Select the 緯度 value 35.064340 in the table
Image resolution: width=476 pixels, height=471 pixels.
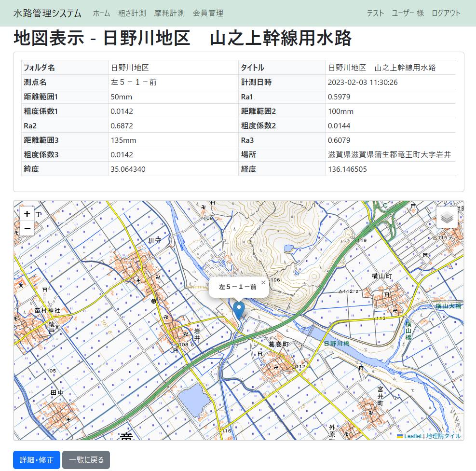click(x=128, y=169)
